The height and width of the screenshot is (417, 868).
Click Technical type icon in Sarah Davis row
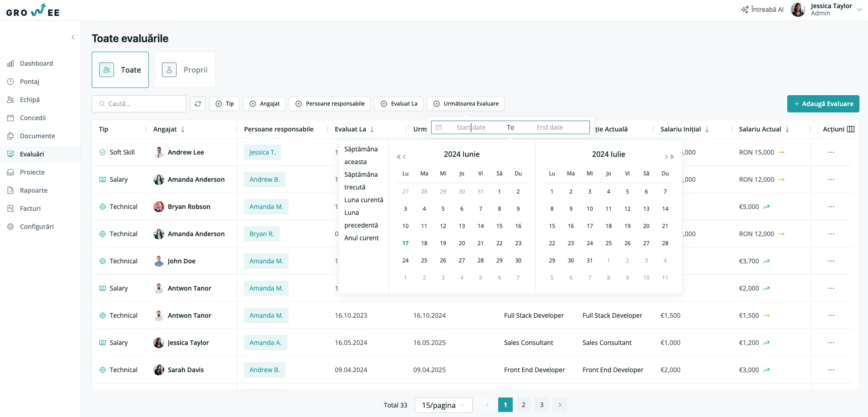103,370
